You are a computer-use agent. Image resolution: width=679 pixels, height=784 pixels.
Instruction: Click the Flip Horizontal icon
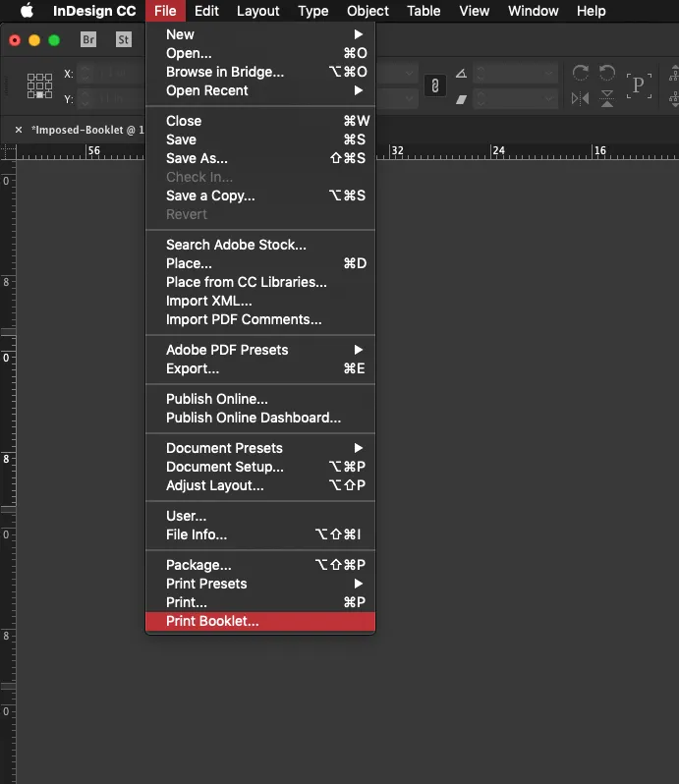point(580,98)
